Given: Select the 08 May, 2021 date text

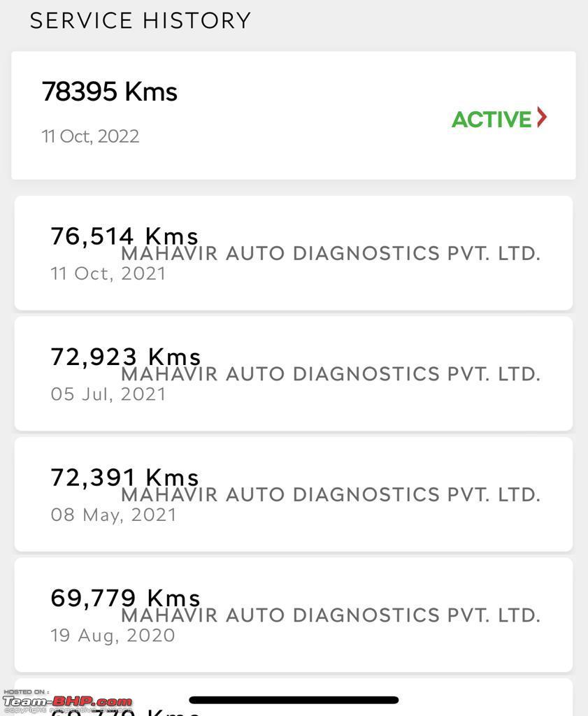Looking at the screenshot, I should (x=113, y=515).
